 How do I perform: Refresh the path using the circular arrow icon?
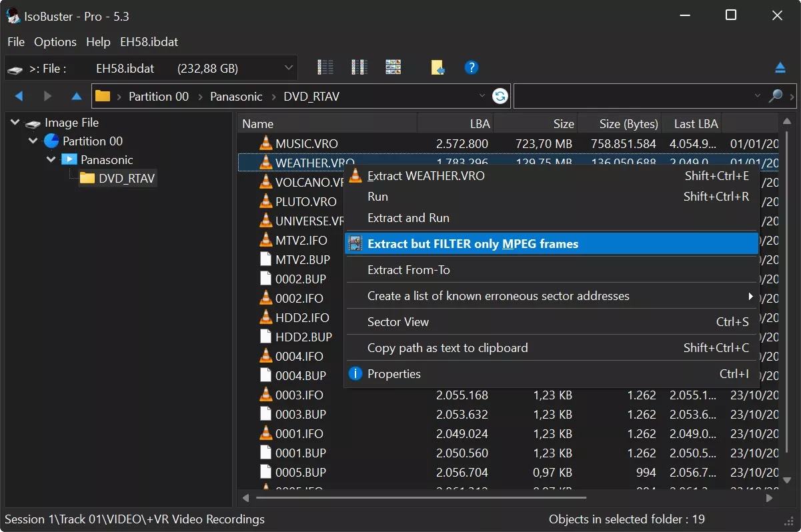pyautogui.click(x=500, y=96)
